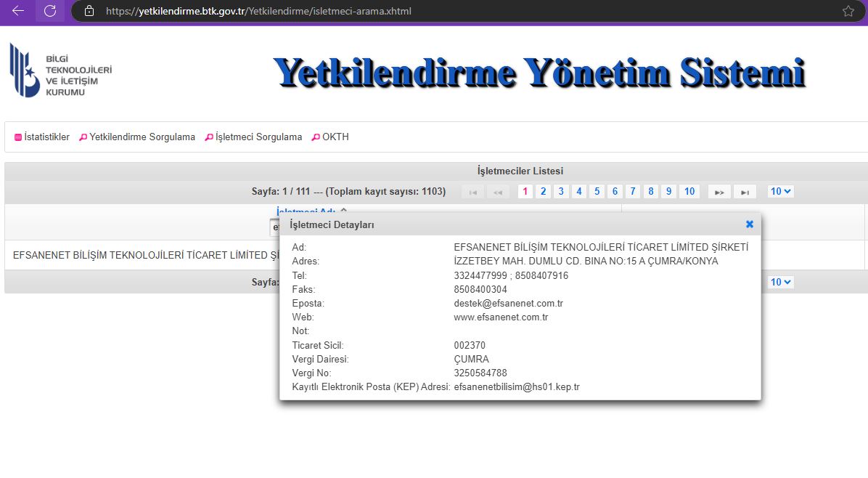868x478 pixels.
Task: Reload the page with the refresh icon
Action: coord(50,11)
